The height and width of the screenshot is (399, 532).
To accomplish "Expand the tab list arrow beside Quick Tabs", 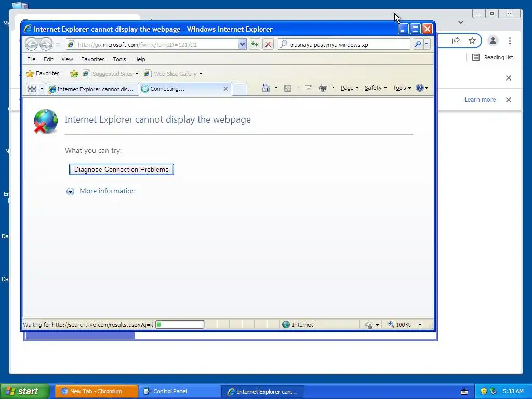I will [x=42, y=89].
